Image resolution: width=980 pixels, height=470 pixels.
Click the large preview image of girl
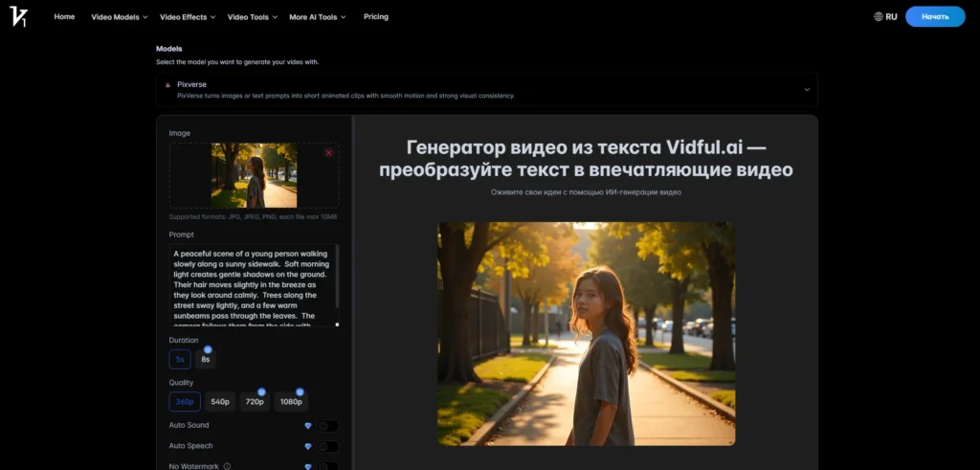(587, 334)
